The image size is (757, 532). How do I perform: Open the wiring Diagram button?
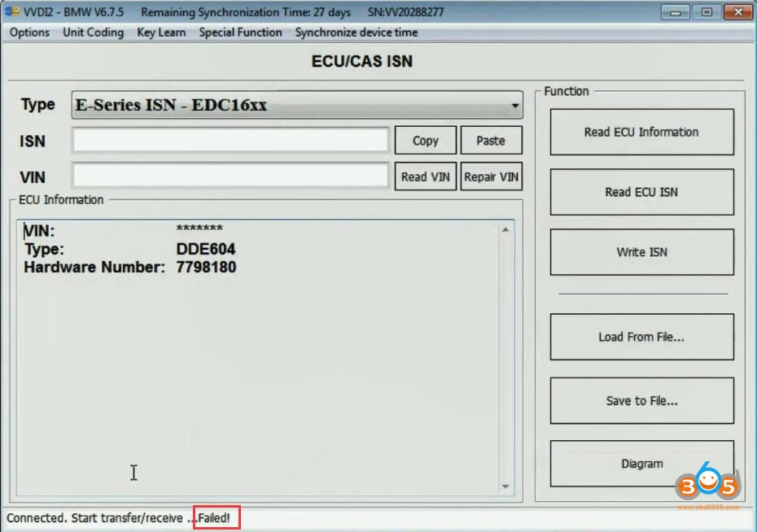pos(641,464)
